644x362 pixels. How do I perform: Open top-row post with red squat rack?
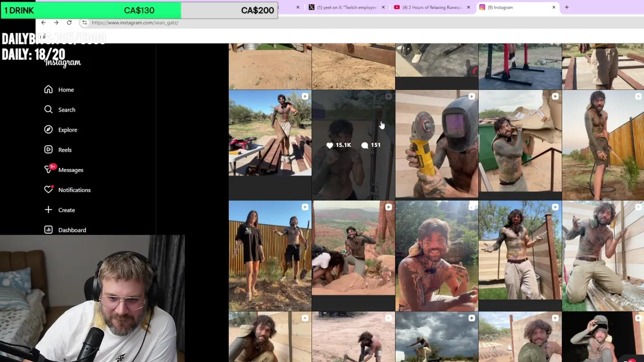coord(520,66)
